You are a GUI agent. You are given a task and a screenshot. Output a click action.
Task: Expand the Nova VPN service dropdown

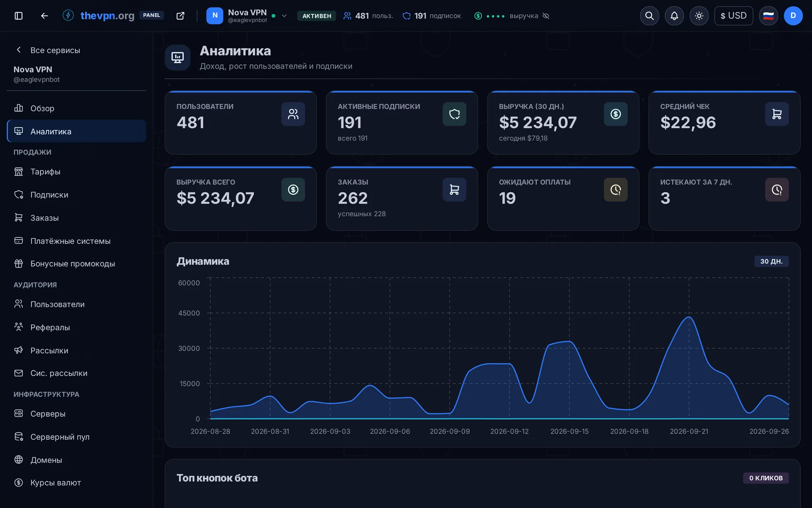tap(284, 16)
